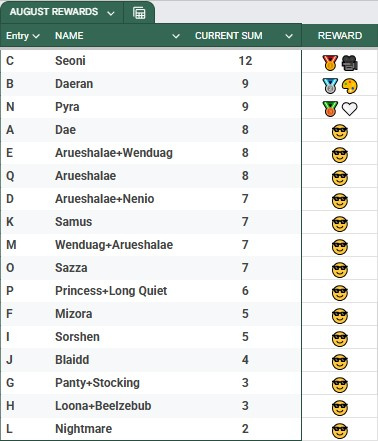Viewport: 378px width, 441px height.
Task: Click the sunglasses emoji next to Mizora
Action: 340,316
